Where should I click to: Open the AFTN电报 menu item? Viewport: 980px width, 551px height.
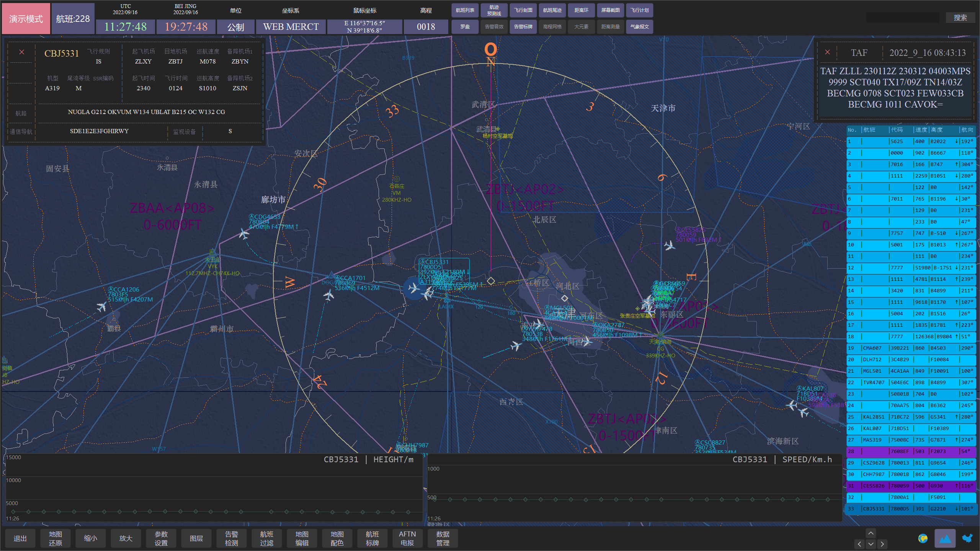click(407, 538)
